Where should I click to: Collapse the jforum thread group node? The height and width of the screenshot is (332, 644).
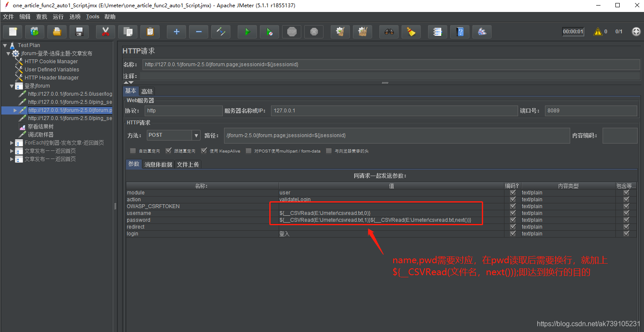coord(8,53)
